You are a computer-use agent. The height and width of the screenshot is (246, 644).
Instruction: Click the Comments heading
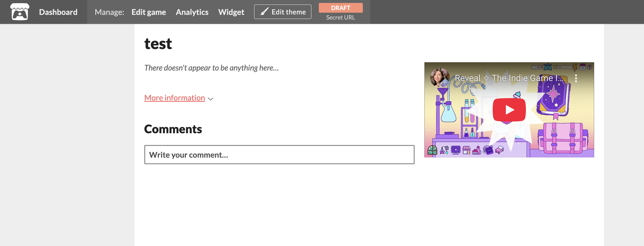(173, 129)
